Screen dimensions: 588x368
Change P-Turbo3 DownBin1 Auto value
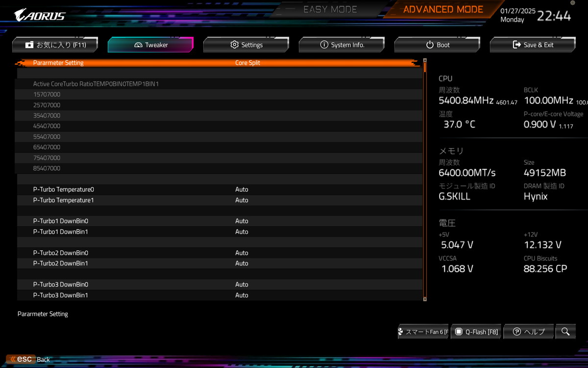click(242, 295)
